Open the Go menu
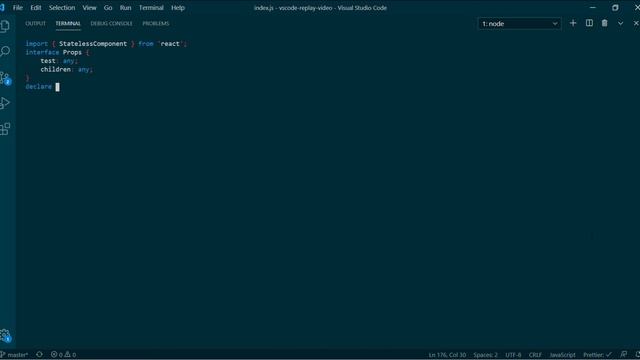Viewport: 640px width, 360px height. 108,8
